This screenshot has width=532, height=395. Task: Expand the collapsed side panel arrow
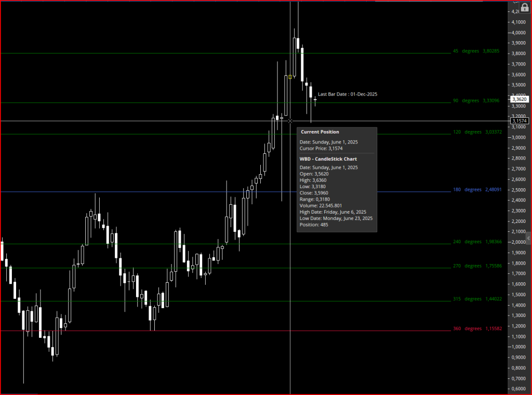[528, 238]
